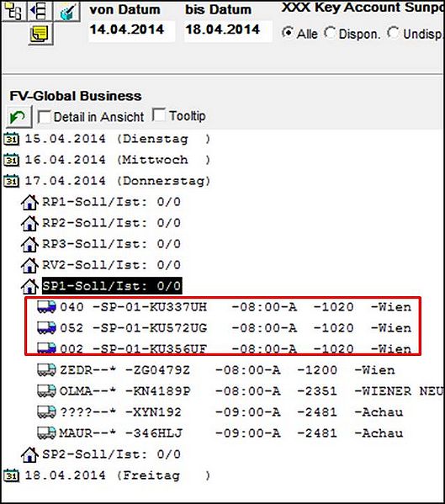This screenshot has width=445, height=504.
Task: Click house icon next to RP1-Soll/Ist
Action: (x=29, y=203)
